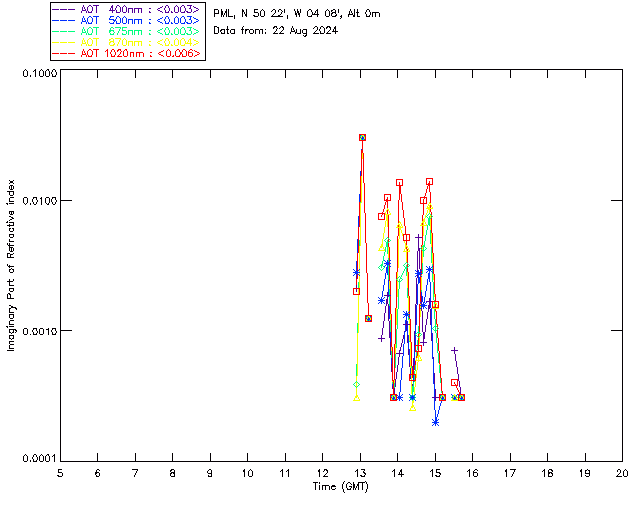Click the AOT 1020nm legend entry
Image resolution: width=640 pixels, height=512 pixels.
point(127,53)
